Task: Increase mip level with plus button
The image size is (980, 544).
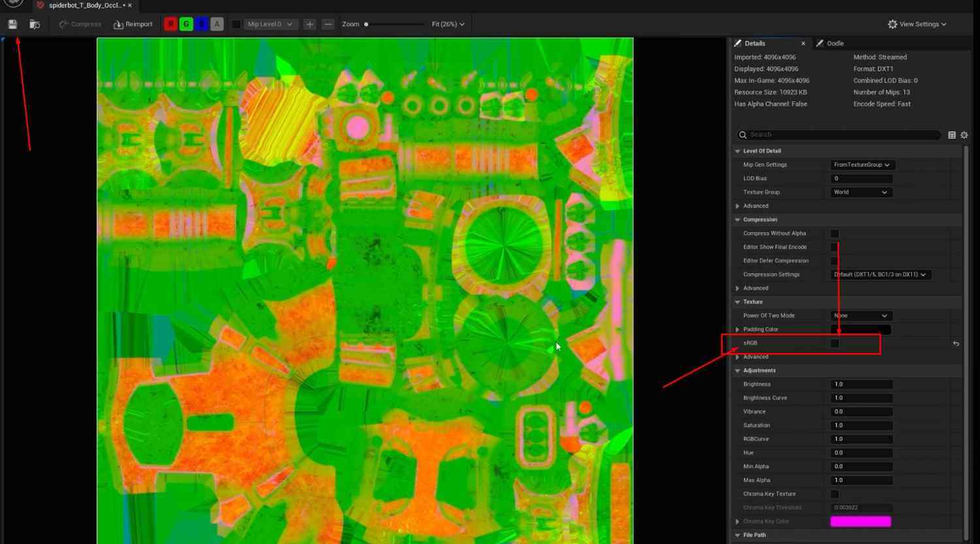Action: point(310,24)
